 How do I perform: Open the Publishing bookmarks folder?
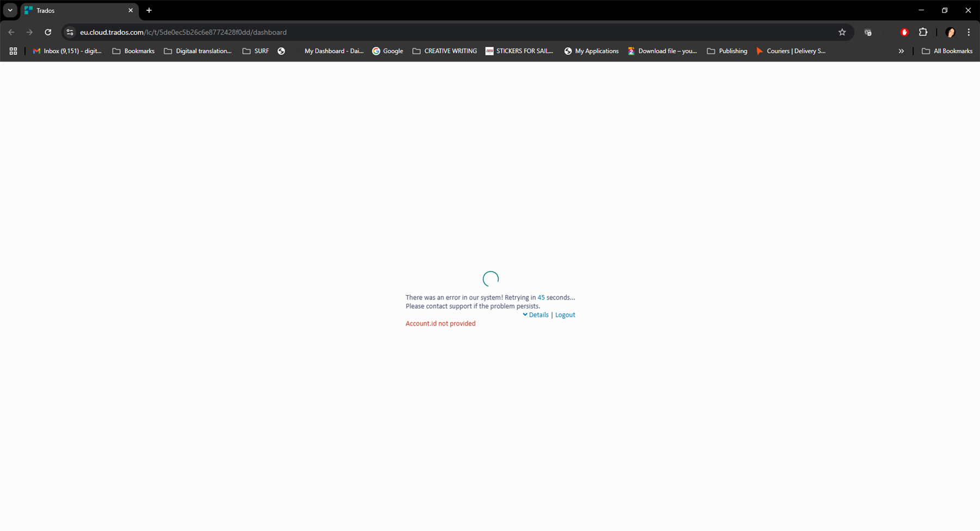[727, 51]
